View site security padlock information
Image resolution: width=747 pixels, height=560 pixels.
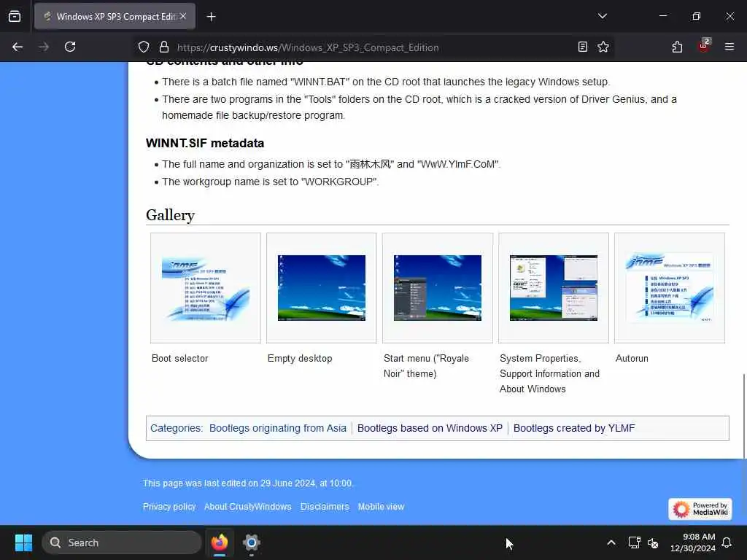(x=164, y=47)
